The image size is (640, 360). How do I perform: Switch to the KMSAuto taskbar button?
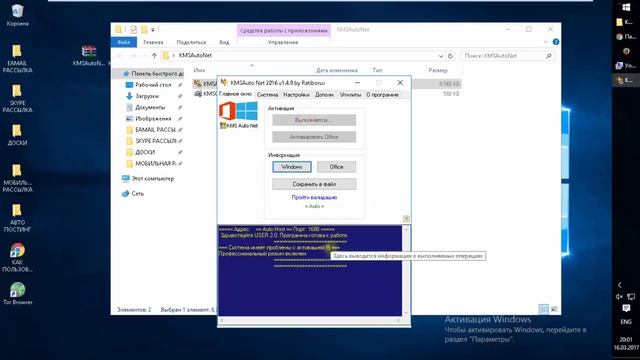(x=627, y=80)
